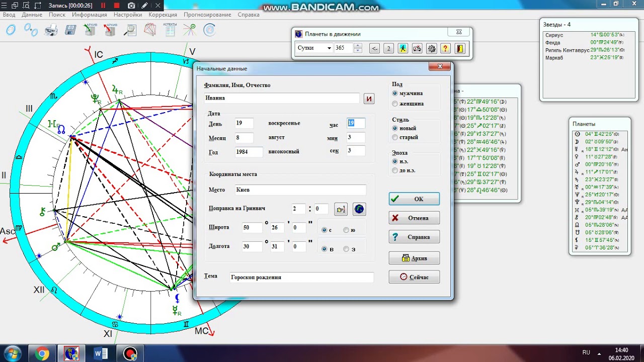Open the Поиск menu
The width and height of the screenshot is (644, 362).
[x=57, y=15]
